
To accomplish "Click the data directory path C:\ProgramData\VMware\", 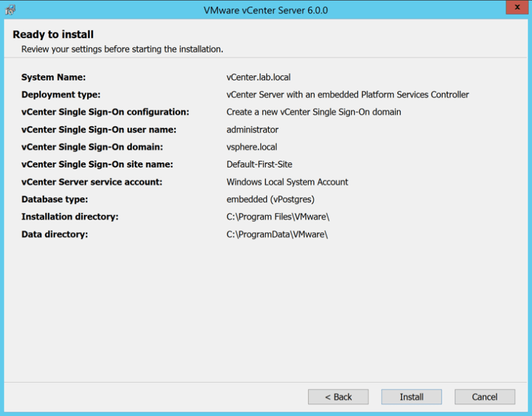I will pyautogui.click(x=277, y=234).
